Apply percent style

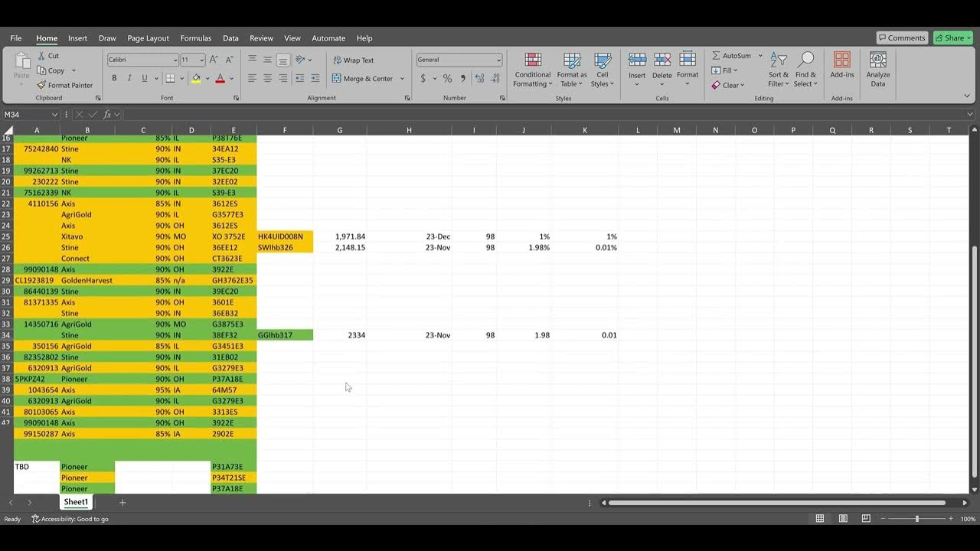click(447, 78)
